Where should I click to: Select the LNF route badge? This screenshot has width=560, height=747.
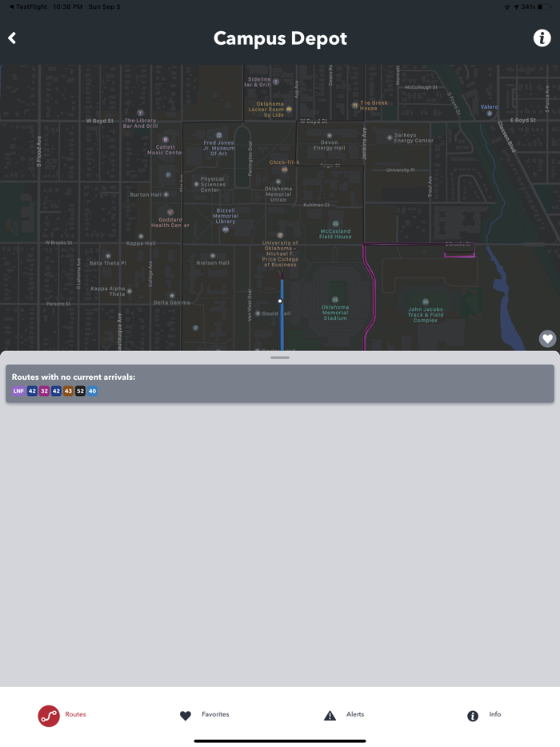[x=18, y=391]
